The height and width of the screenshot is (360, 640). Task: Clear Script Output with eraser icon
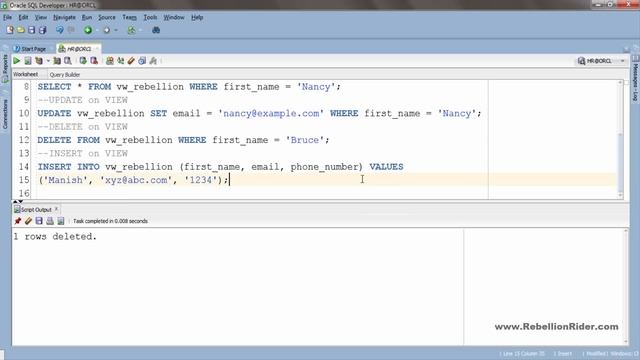tap(28, 221)
